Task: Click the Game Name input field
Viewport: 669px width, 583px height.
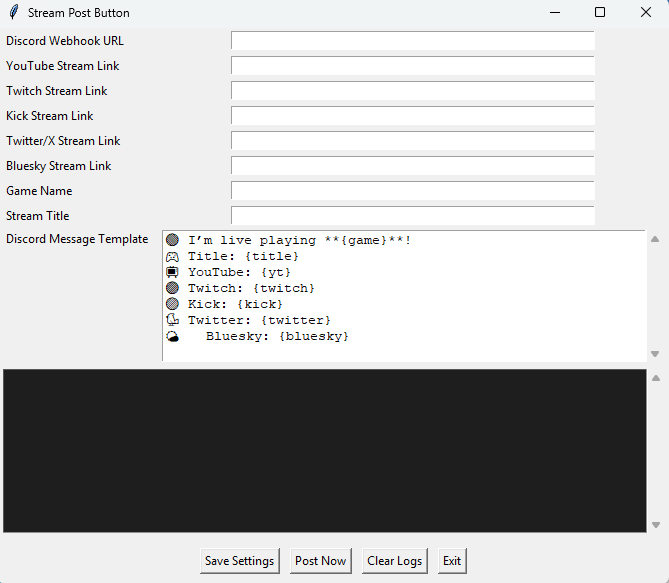Action: click(413, 190)
